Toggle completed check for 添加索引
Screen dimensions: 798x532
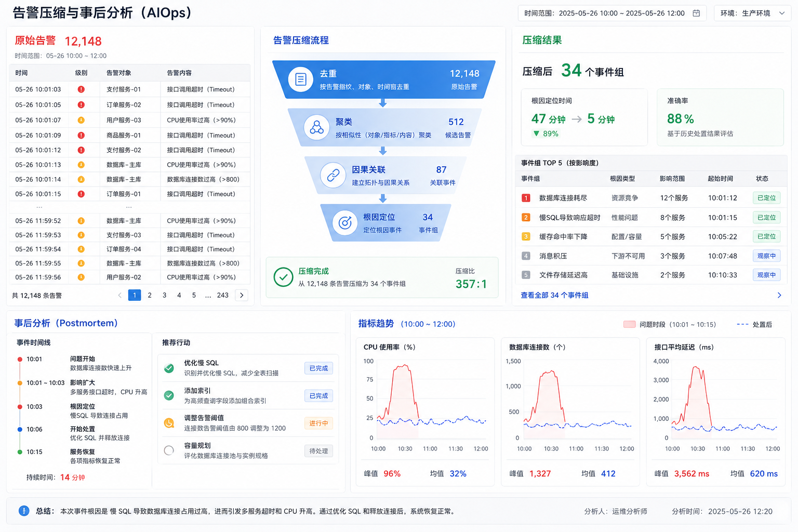click(169, 395)
